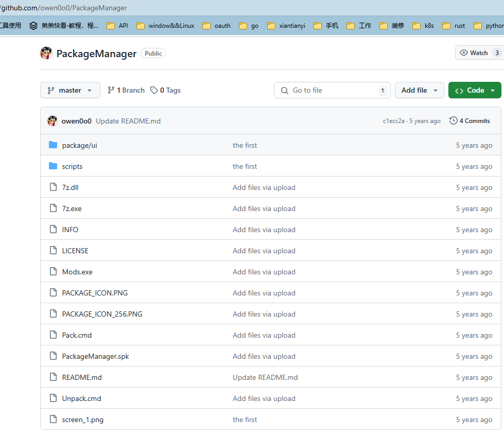Expand the Add file dropdown
The image size is (504, 437).
[419, 91]
